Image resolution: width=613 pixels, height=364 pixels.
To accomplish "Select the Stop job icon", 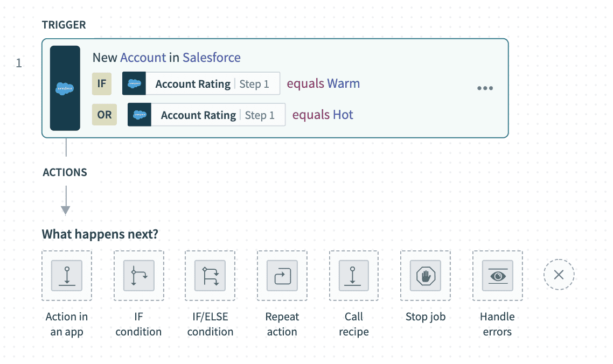I will pyautogui.click(x=426, y=276).
